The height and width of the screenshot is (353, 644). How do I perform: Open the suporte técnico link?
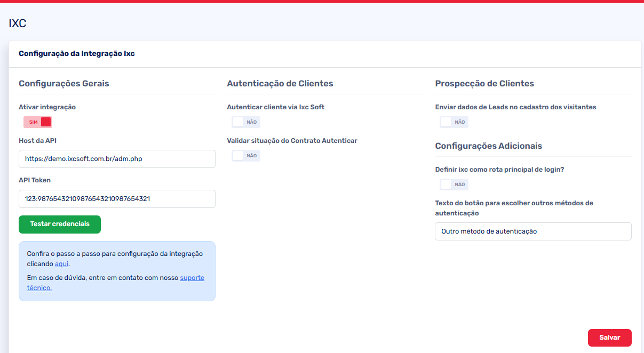192,278
